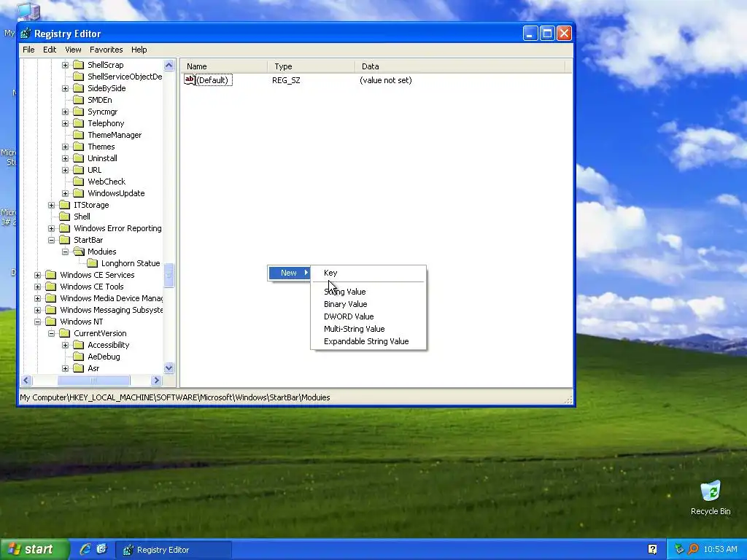
Task: Open the Edit menu
Action: [50, 50]
